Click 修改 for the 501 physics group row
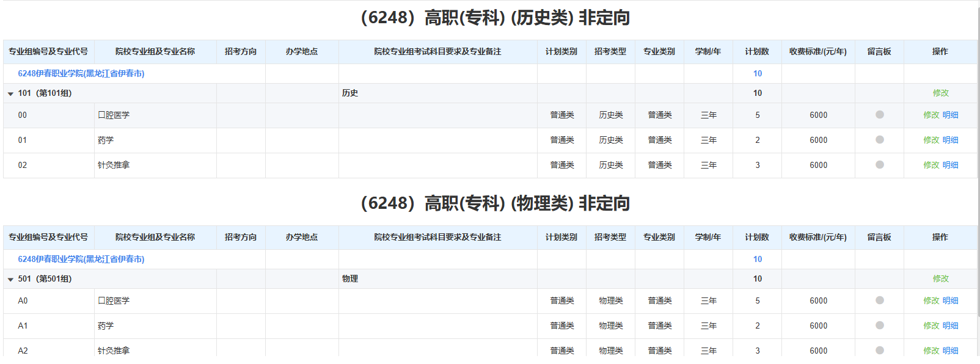Image resolution: width=980 pixels, height=364 pixels. [940, 278]
